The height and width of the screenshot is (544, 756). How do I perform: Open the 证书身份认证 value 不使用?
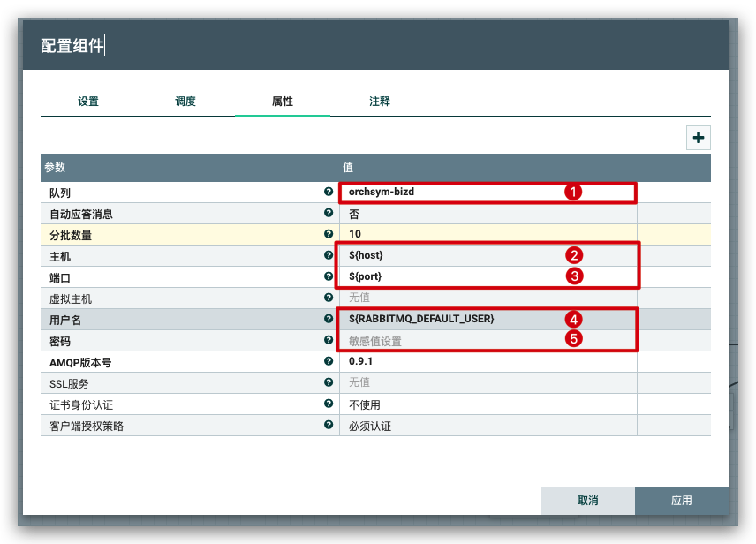click(442, 404)
